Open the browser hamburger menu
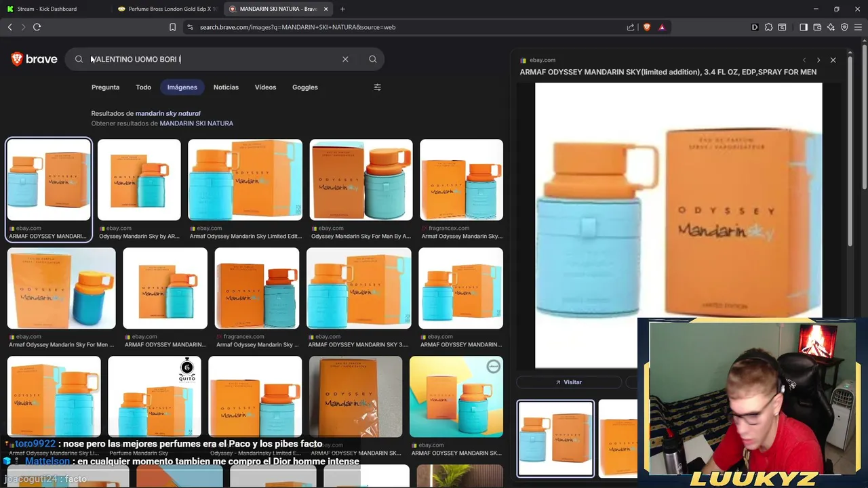868x488 pixels. pos(858,27)
